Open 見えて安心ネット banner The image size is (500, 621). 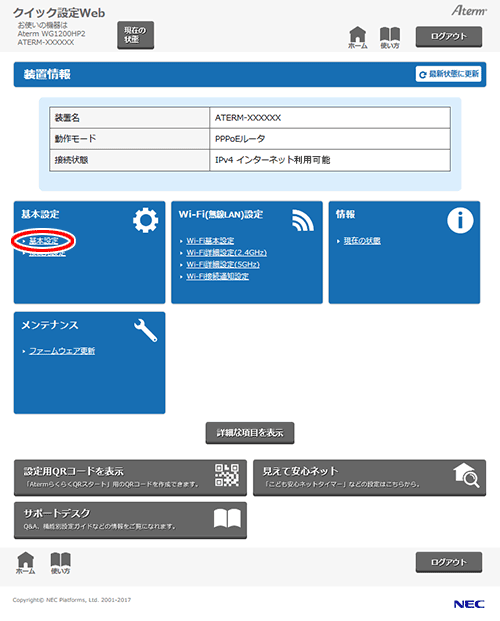(x=369, y=478)
